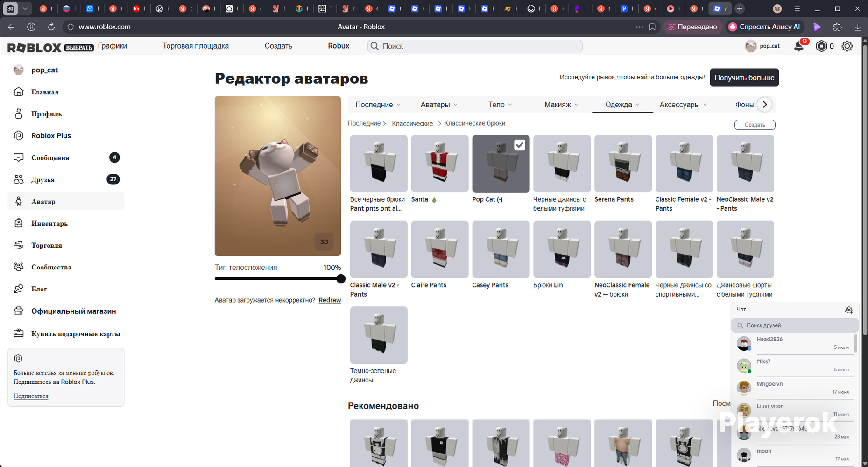Toggle the 3D avatar view

pyautogui.click(x=324, y=242)
